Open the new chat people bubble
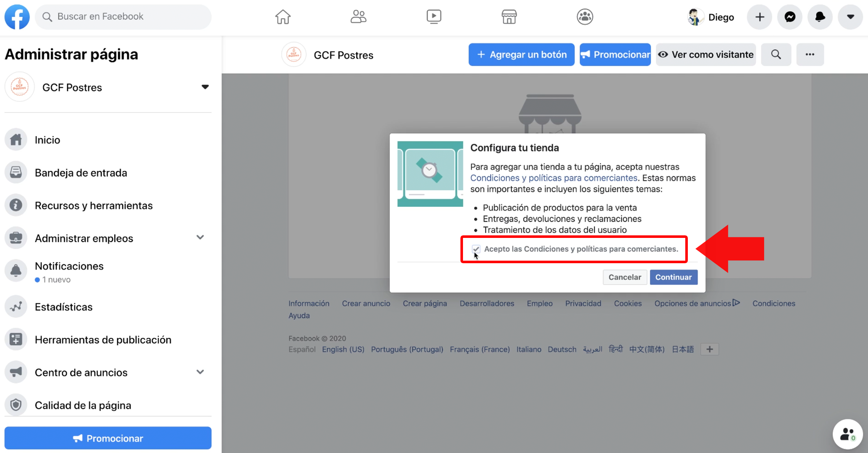 coord(847,434)
